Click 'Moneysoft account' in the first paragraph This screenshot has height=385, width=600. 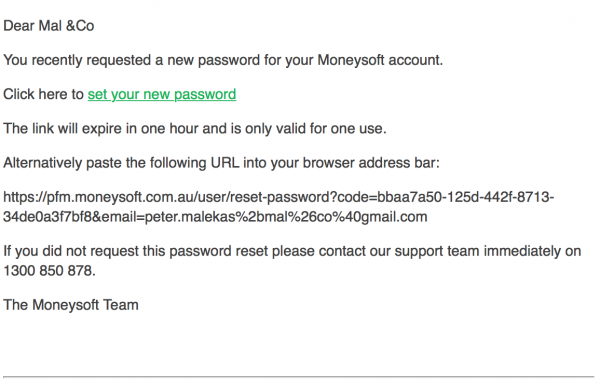378,60
